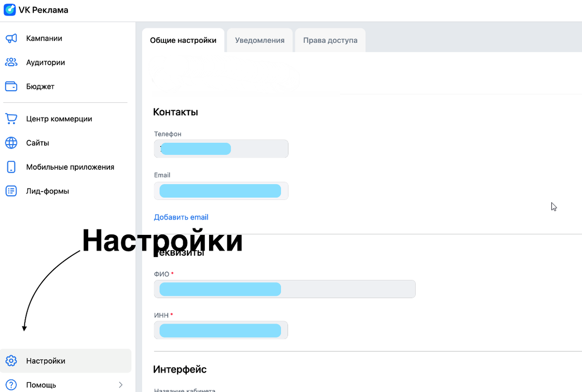Click the VK Реклама title text
582x392 pixels.
(x=44, y=10)
